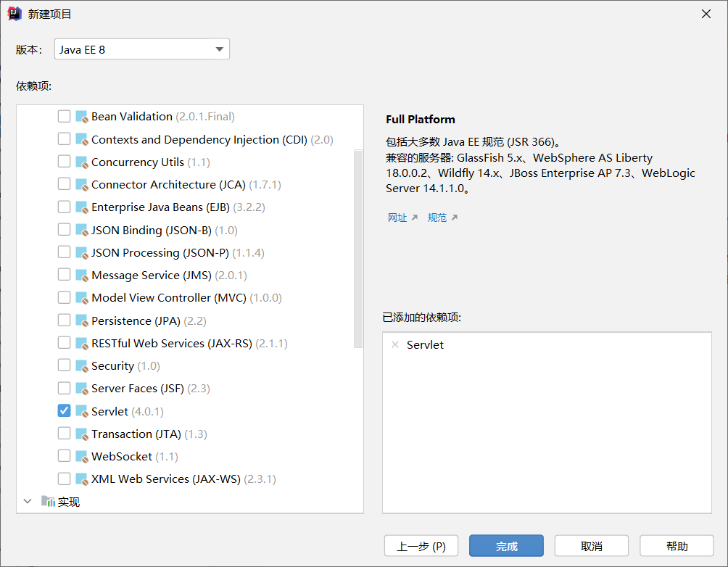Viewport: 728px width, 567px height.
Task: Enable Enterprise Java Beans (EJB) checkbox
Action: 64,207
